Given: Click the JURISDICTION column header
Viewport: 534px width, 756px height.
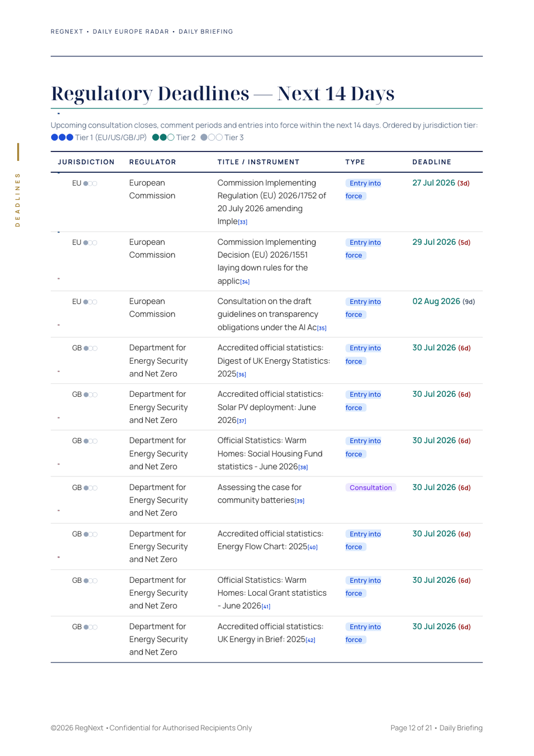Looking at the screenshot, I should pyautogui.click(x=86, y=162).
